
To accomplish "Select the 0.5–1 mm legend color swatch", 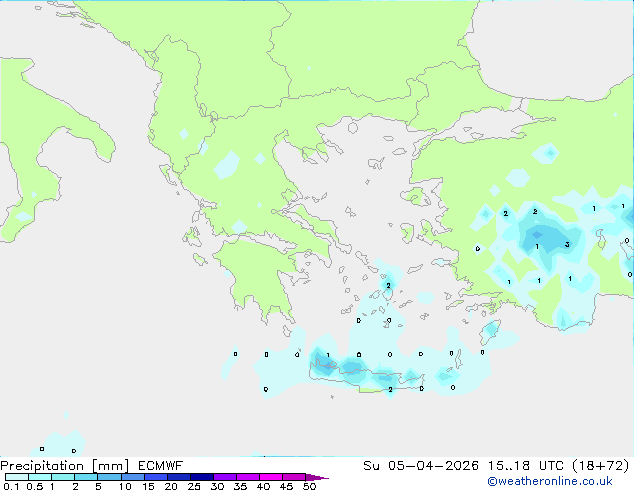I will (40, 477).
